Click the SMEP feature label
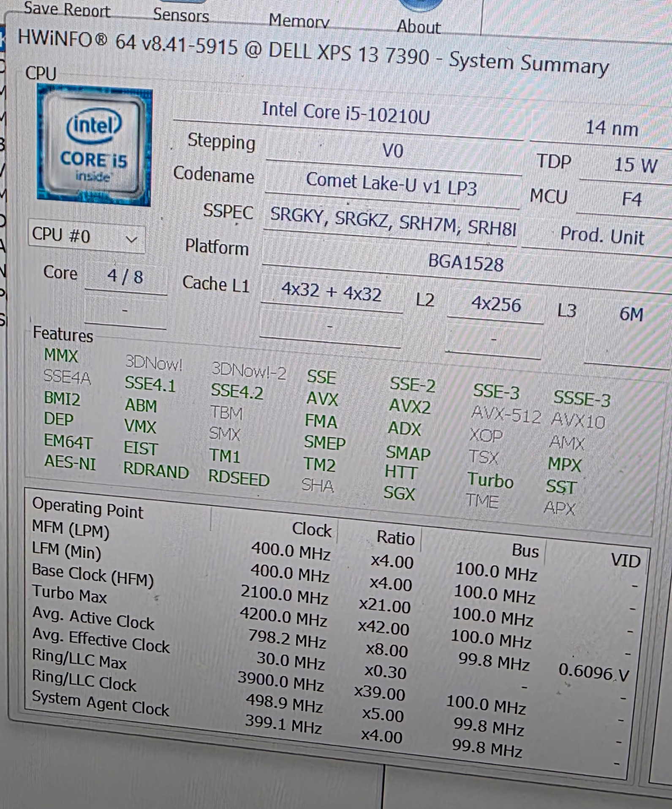The height and width of the screenshot is (809, 672). [325, 443]
